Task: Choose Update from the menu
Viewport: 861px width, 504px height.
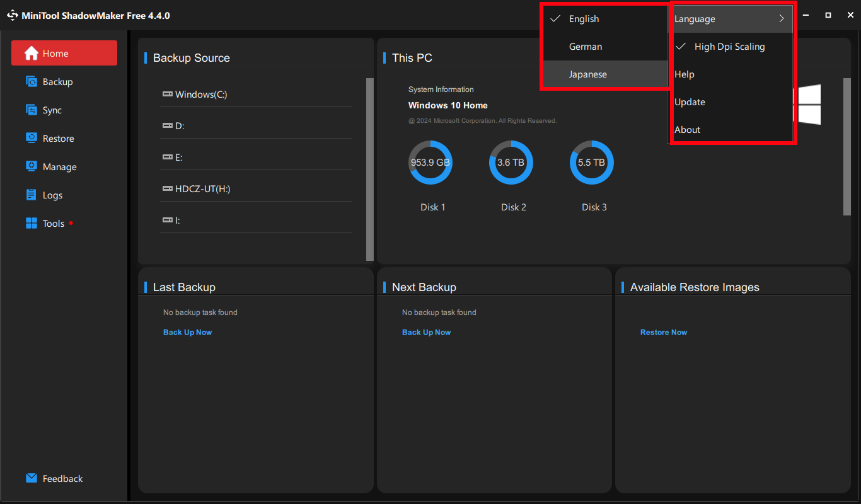Action: (730, 102)
